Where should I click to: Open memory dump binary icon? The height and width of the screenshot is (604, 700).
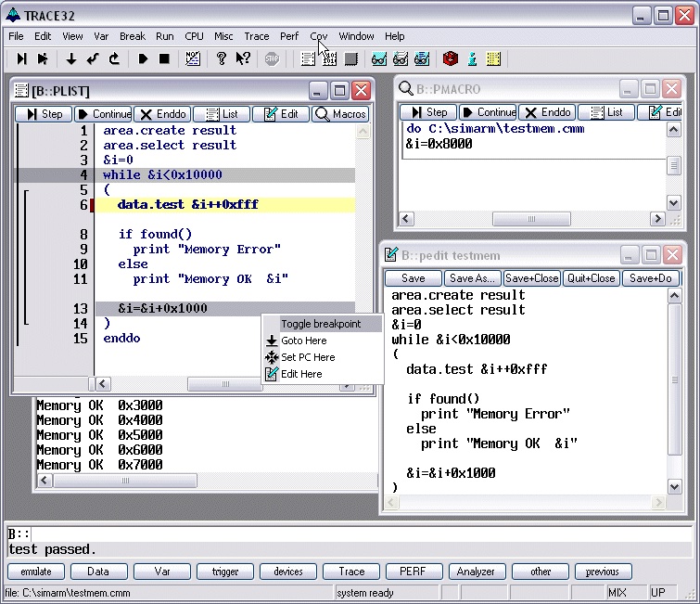pyautogui.click(x=329, y=58)
